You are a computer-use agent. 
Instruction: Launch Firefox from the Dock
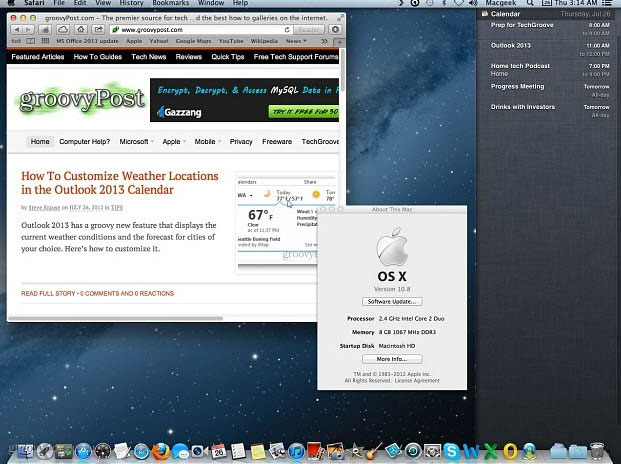click(161, 451)
